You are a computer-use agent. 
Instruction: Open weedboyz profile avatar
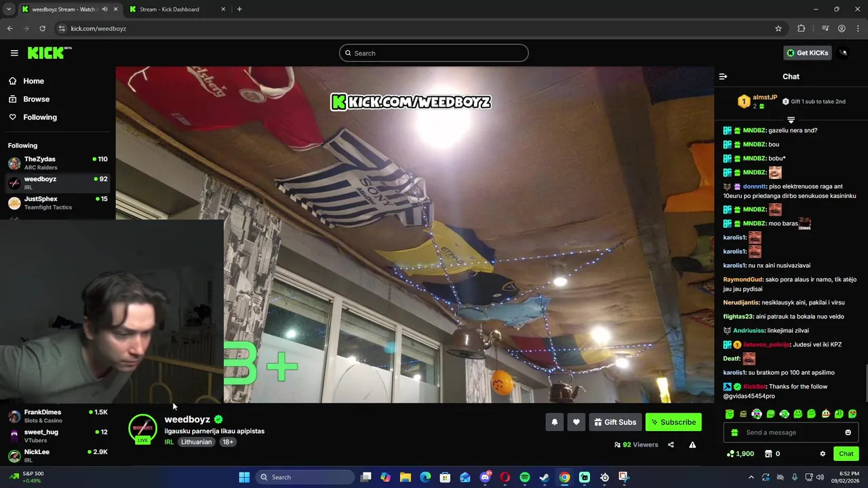pyautogui.click(x=142, y=428)
